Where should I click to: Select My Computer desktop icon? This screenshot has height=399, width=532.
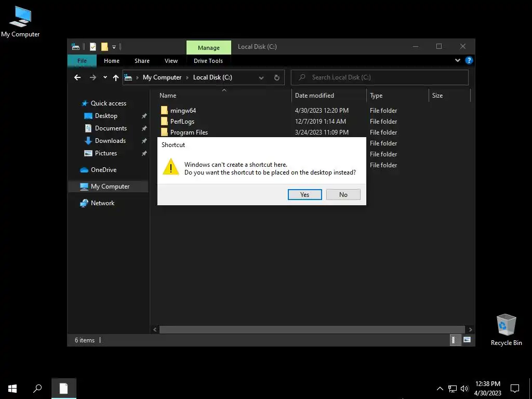[x=20, y=21]
